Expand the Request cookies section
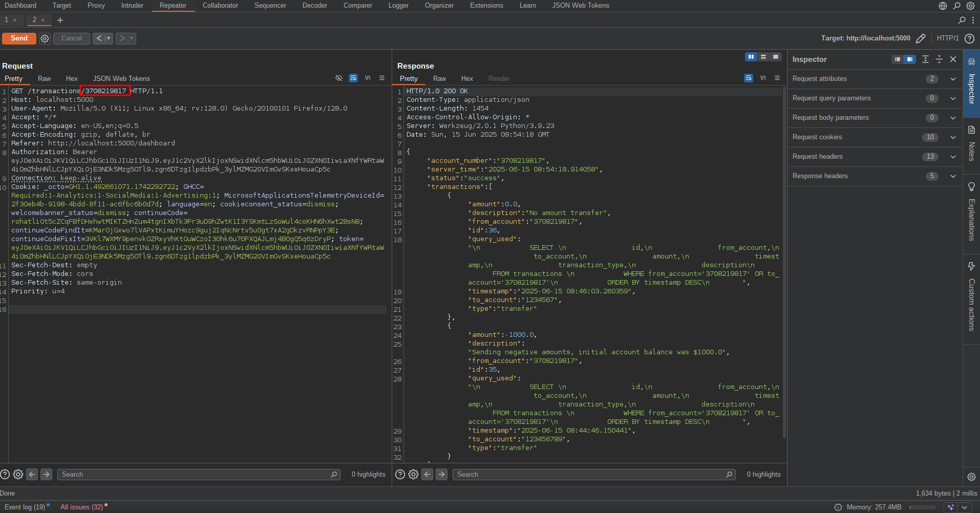 pos(953,137)
